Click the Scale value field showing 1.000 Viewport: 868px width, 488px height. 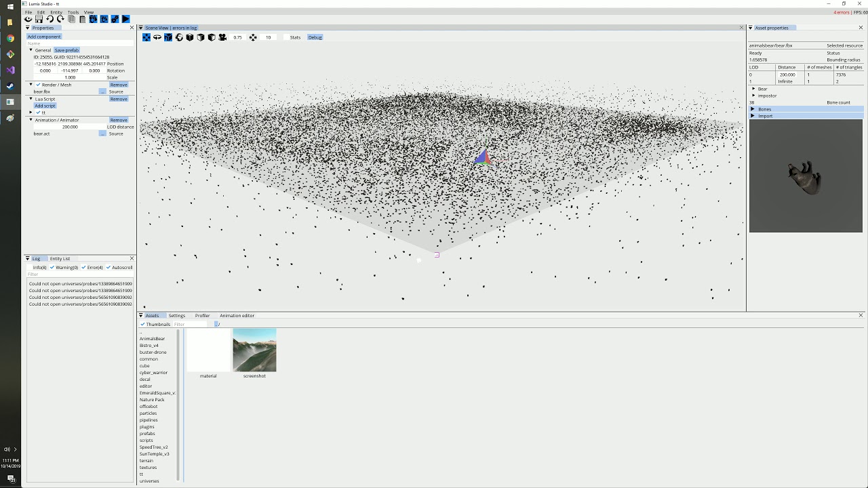[70, 77]
